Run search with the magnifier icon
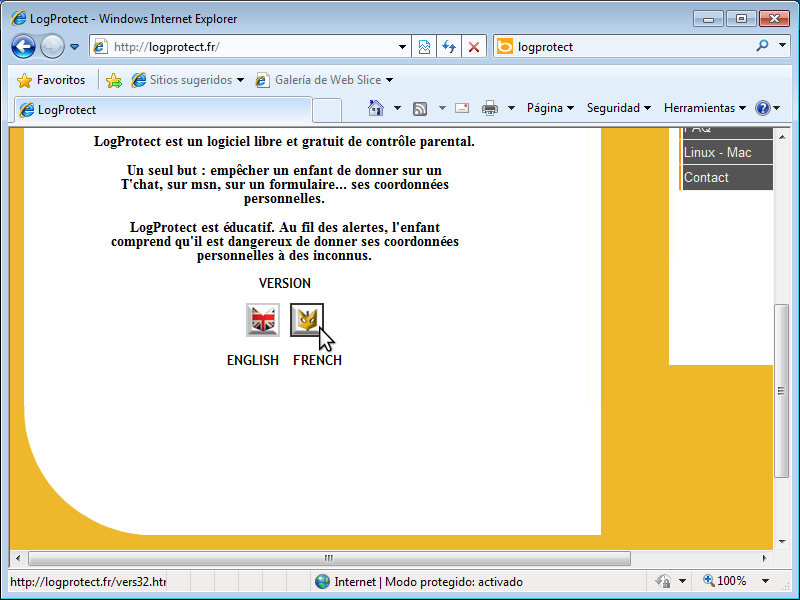Viewport: 800px width, 600px height. coord(762,46)
